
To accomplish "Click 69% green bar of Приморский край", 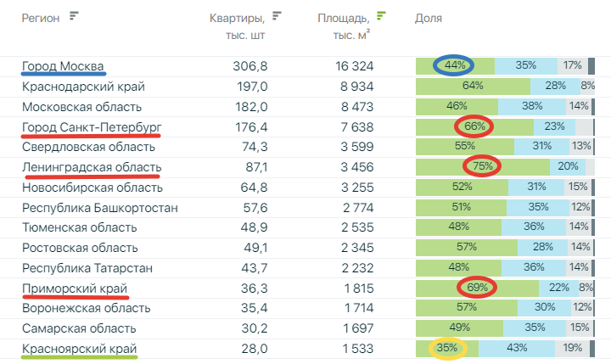I will point(477,288).
